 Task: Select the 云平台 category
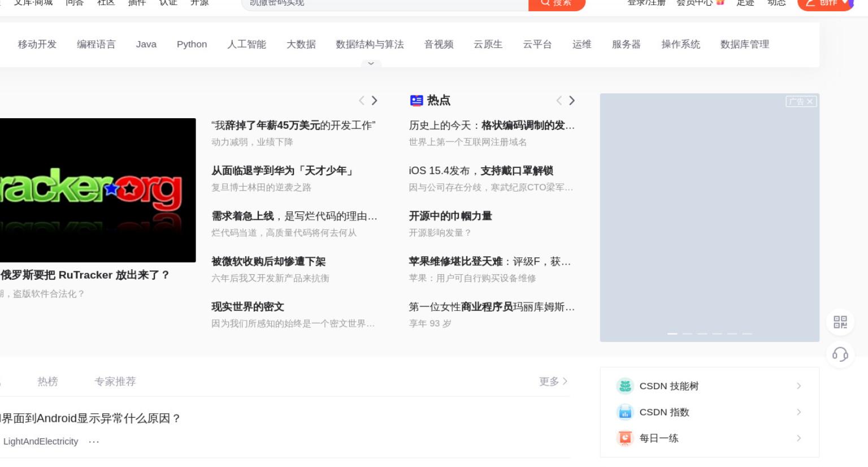tap(537, 44)
